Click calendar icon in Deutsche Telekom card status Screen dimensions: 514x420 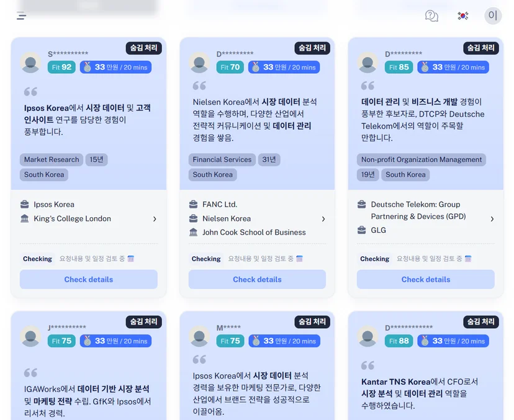pos(468,259)
